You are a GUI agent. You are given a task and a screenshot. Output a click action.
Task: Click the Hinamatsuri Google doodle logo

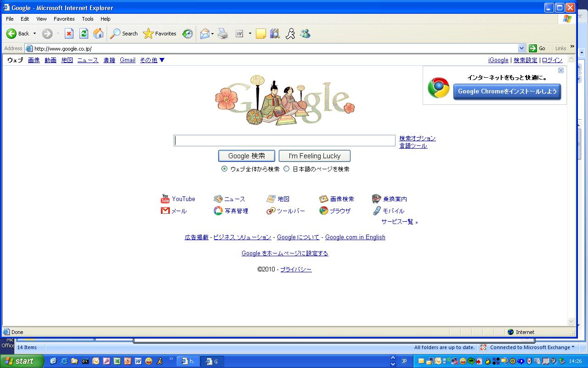pos(285,100)
